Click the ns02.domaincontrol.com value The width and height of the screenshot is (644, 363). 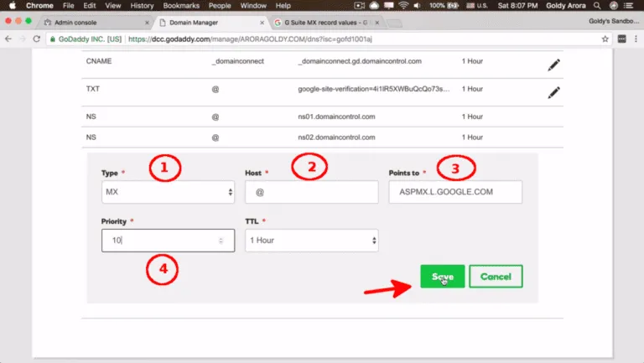[x=336, y=137]
